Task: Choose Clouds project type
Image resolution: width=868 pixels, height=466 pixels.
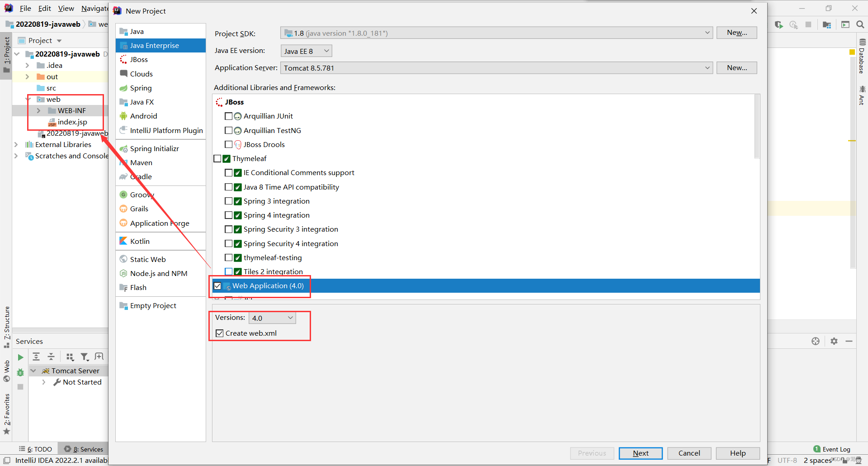Action: (x=160, y=74)
